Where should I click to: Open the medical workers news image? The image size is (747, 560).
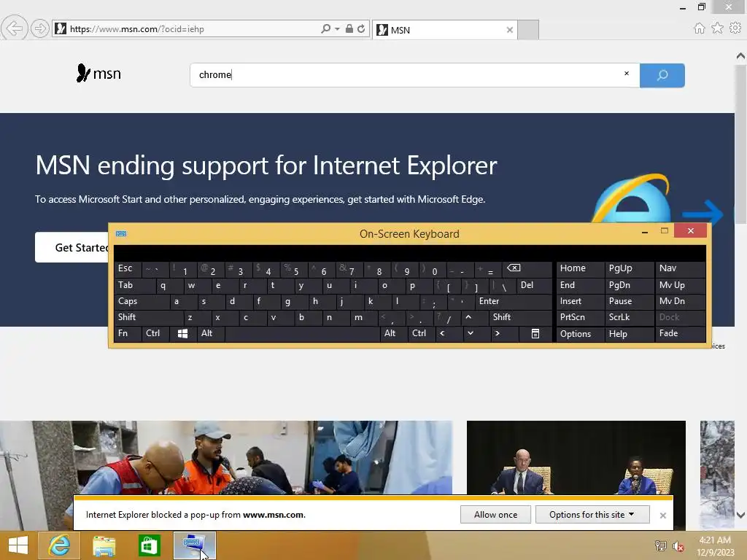point(226,457)
